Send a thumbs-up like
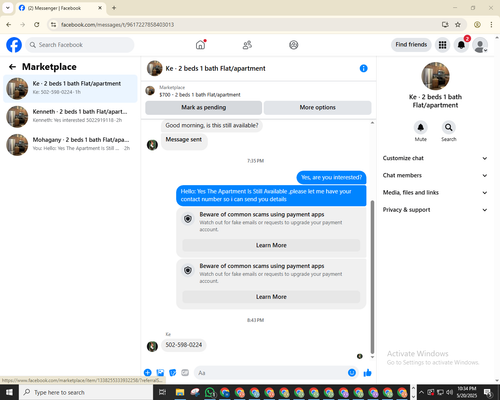The height and width of the screenshot is (400, 500). click(367, 373)
